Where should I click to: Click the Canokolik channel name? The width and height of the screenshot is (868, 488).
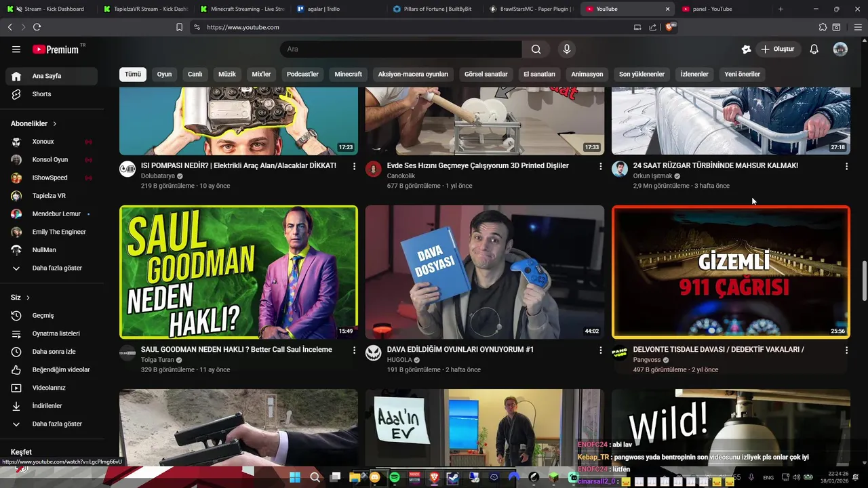click(401, 176)
